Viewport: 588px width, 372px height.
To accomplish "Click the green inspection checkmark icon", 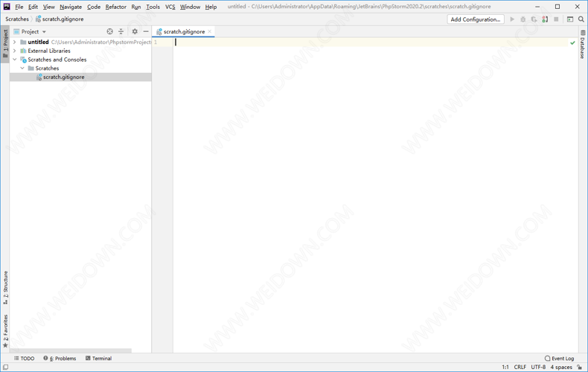I will pyautogui.click(x=572, y=42).
